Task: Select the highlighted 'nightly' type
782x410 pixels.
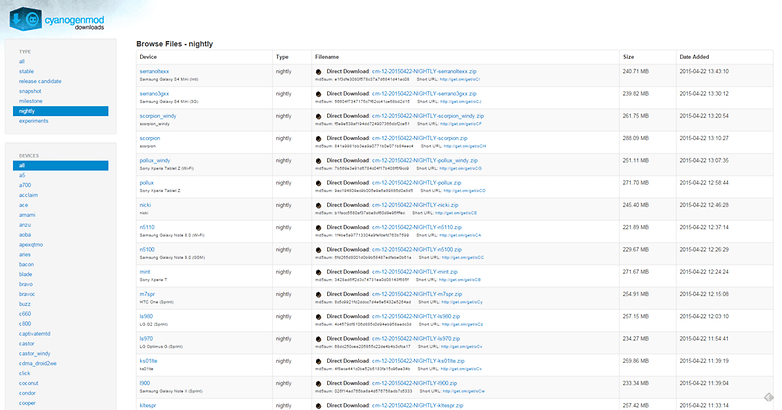Action: click(60, 111)
